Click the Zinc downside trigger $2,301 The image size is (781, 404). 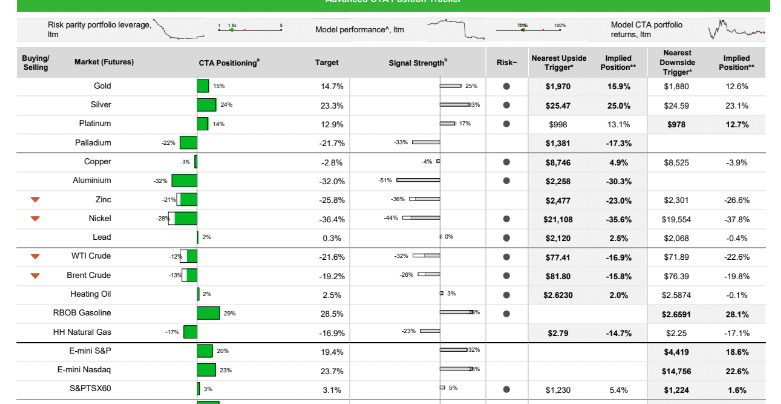click(x=676, y=200)
